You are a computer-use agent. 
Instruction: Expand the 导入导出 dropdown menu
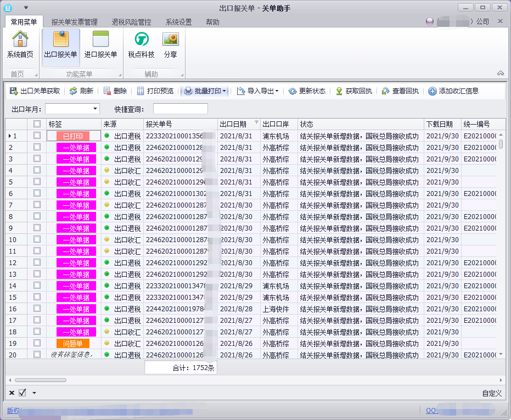[277, 91]
